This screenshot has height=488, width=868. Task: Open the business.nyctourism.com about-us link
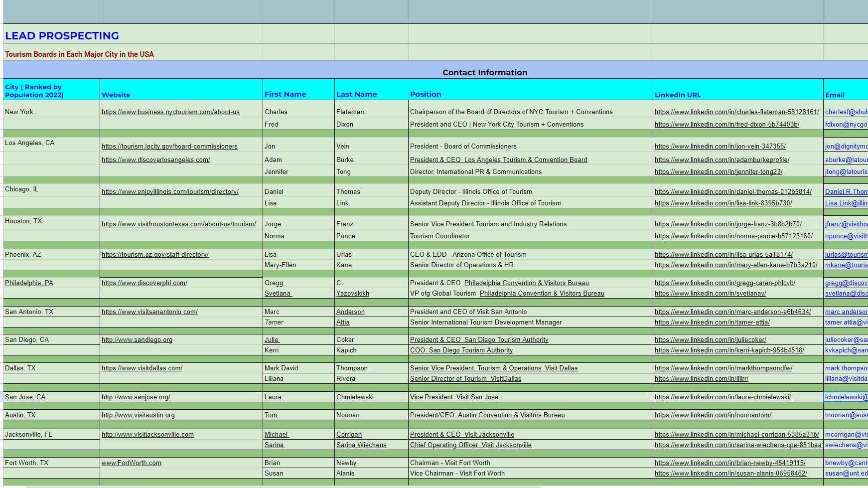[170, 112]
